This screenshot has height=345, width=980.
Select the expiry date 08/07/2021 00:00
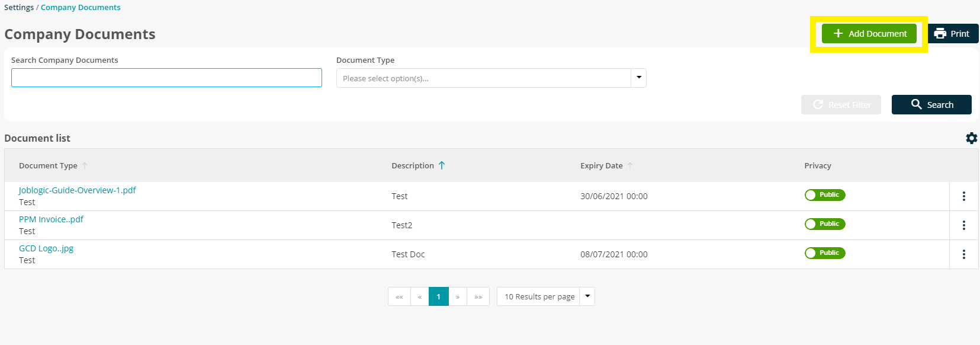614,254
